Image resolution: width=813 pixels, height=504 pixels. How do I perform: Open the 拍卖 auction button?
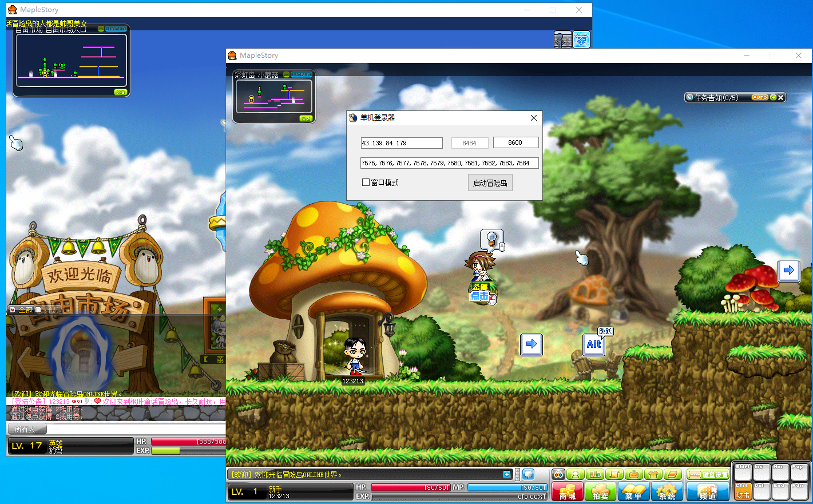tap(600, 491)
